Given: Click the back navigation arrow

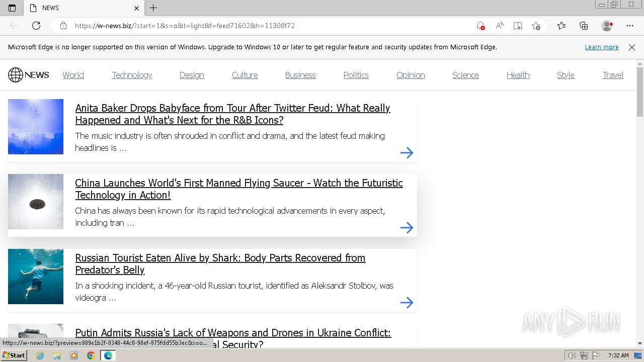Looking at the screenshot, I should (x=14, y=26).
